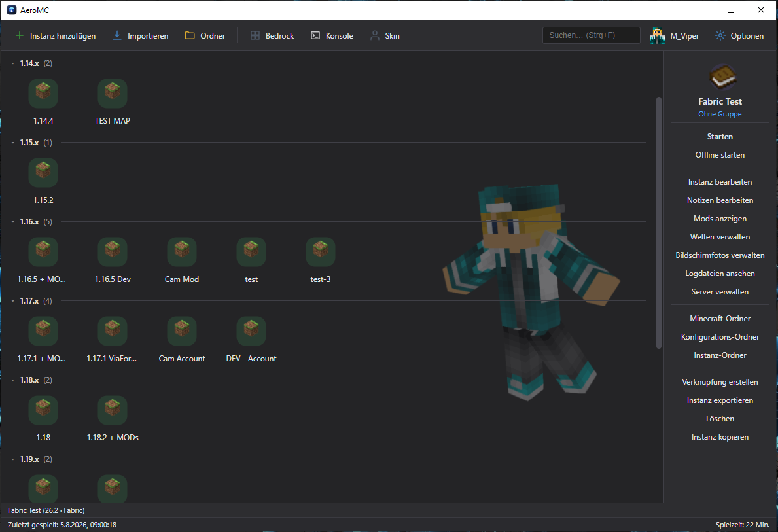Click Mods anzeigen
Image resolution: width=778 pixels, height=532 pixels.
(720, 219)
